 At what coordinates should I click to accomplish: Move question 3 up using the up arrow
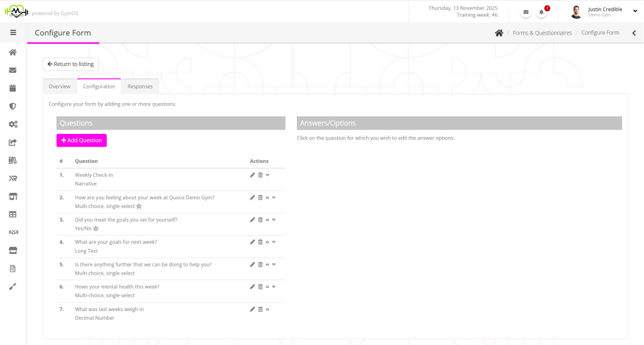click(267, 220)
